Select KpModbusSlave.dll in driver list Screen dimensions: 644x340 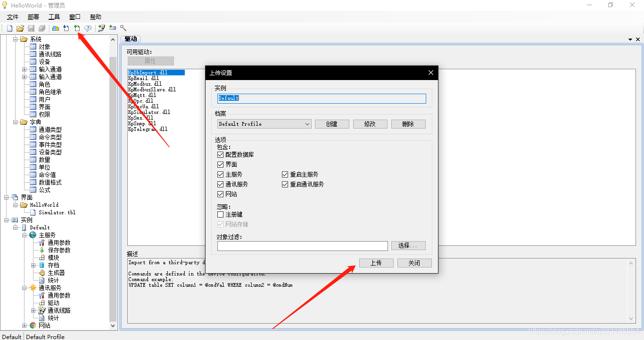pyautogui.click(x=152, y=89)
